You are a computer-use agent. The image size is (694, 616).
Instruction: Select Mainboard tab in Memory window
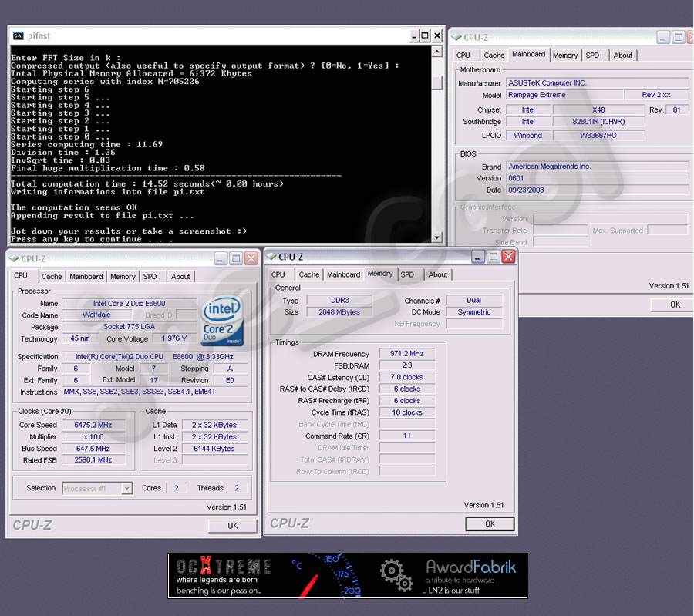pos(343,274)
